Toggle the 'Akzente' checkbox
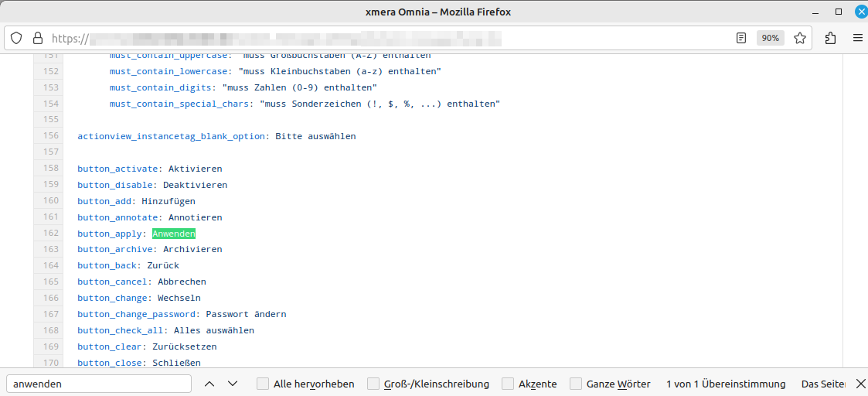This screenshot has height=396, width=868. [508, 384]
